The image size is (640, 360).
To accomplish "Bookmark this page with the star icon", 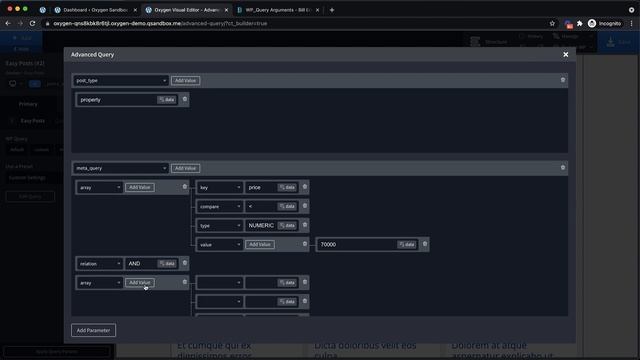I will coord(552,24).
